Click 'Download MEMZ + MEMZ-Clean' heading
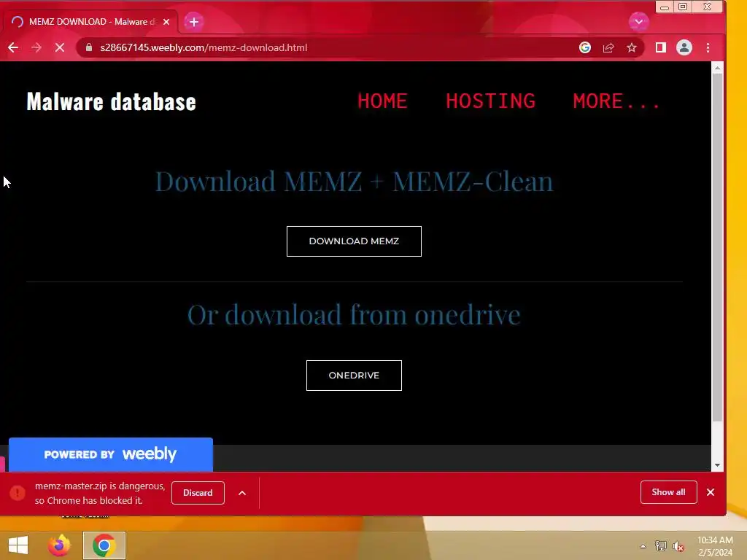 tap(355, 182)
